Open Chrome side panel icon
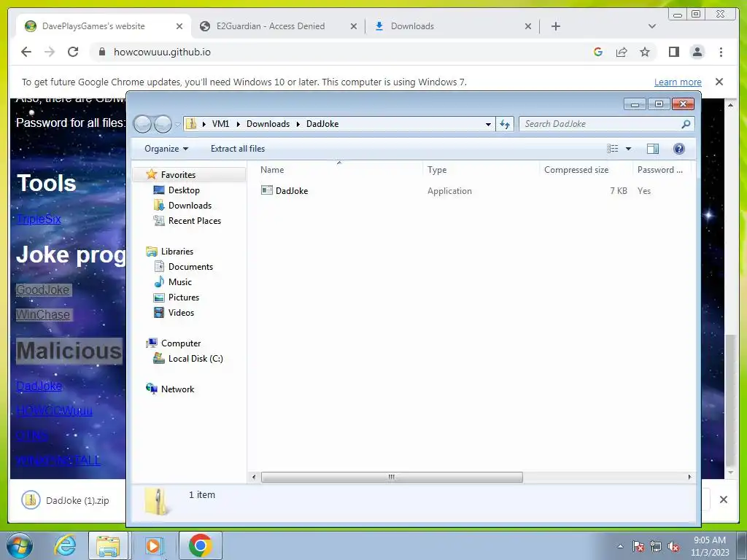Viewport: 747px width, 560px height. click(x=673, y=52)
